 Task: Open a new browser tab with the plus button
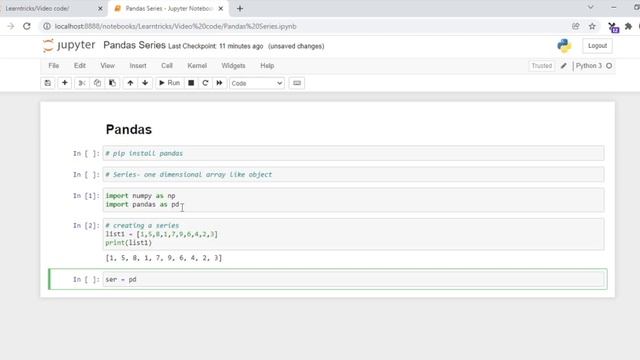pyautogui.click(x=240, y=9)
